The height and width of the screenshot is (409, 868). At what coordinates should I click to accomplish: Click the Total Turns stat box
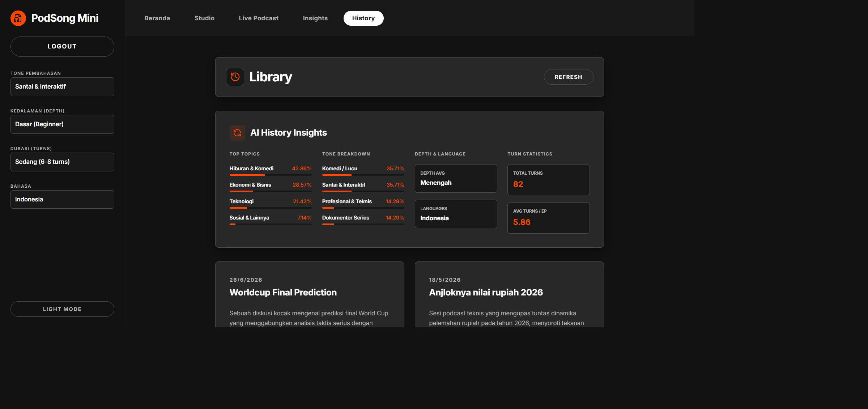(x=549, y=180)
